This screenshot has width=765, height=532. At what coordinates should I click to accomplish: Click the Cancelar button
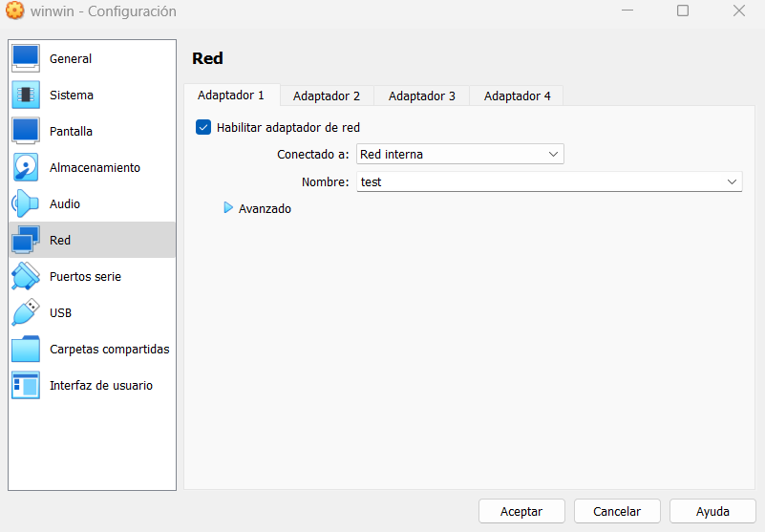617,511
